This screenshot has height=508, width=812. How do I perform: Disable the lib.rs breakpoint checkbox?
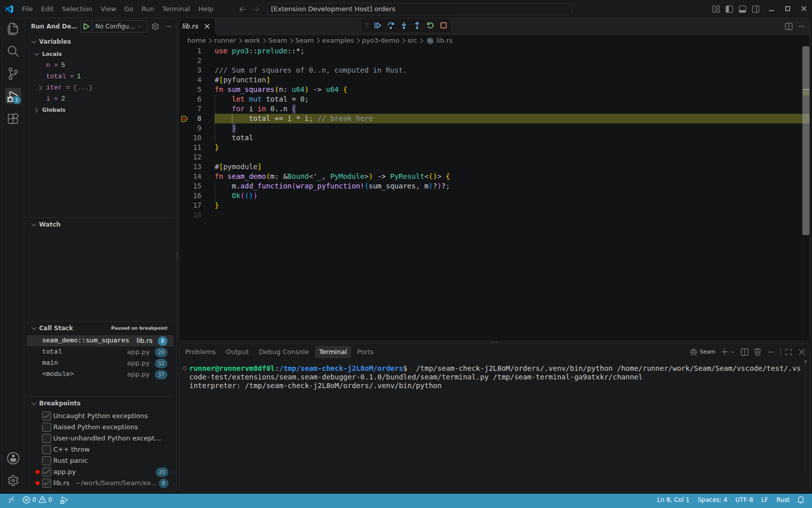[x=47, y=483]
